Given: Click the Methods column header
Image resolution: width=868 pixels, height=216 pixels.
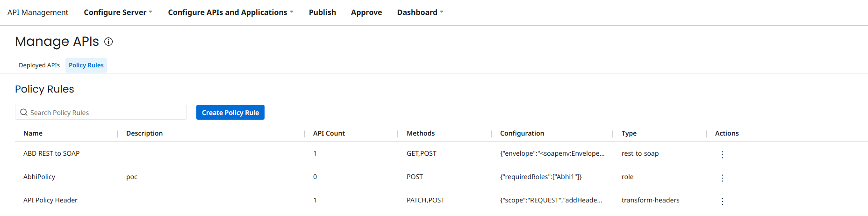Looking at the screenshot, I should pos(420,133).
